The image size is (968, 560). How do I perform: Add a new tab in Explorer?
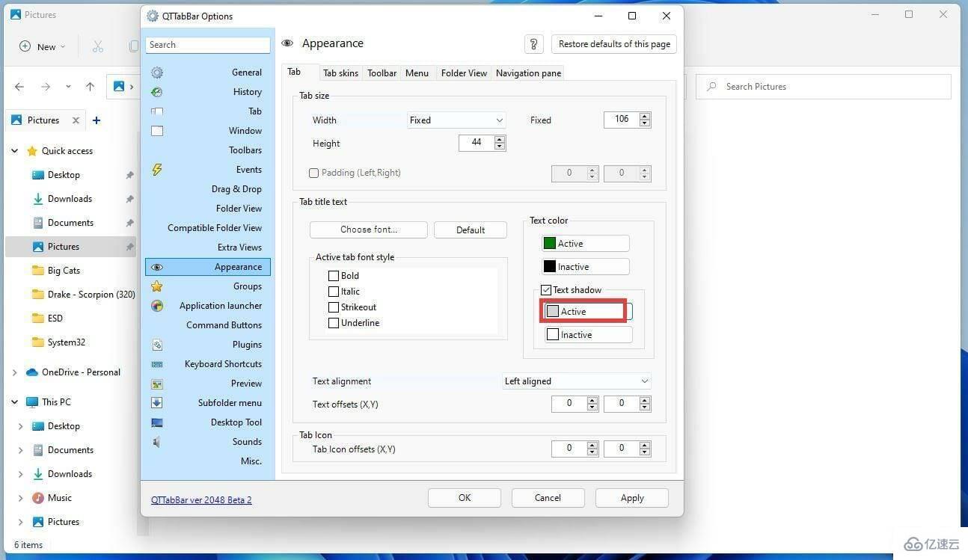coord(97,120)
